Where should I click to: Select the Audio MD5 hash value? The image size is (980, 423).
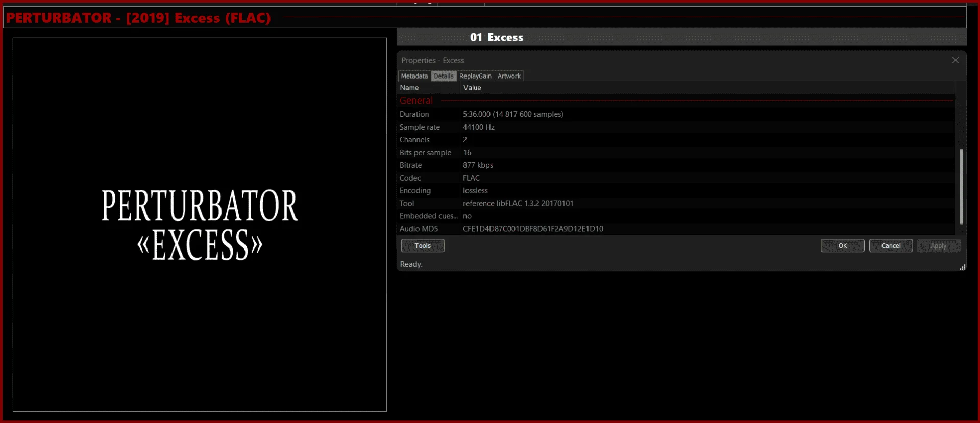[533, 229]
